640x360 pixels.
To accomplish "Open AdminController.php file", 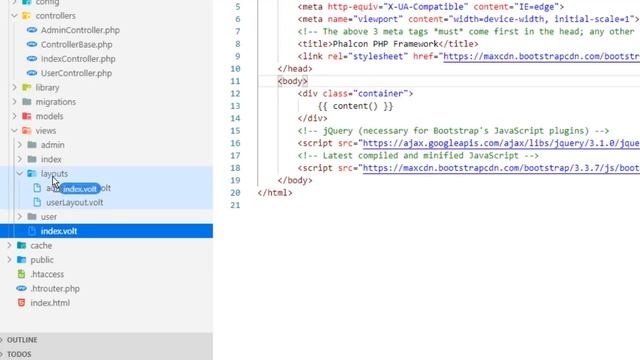I will 80,30.
